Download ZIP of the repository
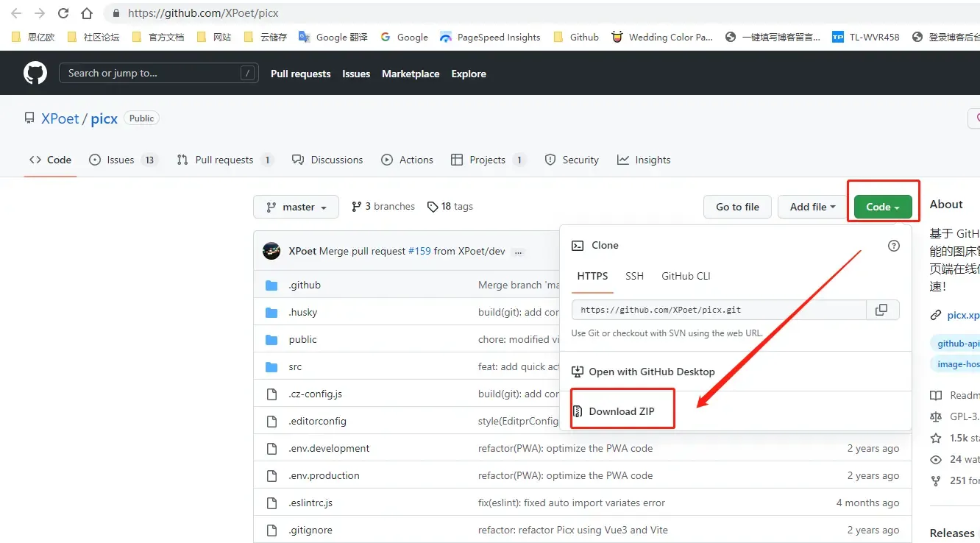 622,411
